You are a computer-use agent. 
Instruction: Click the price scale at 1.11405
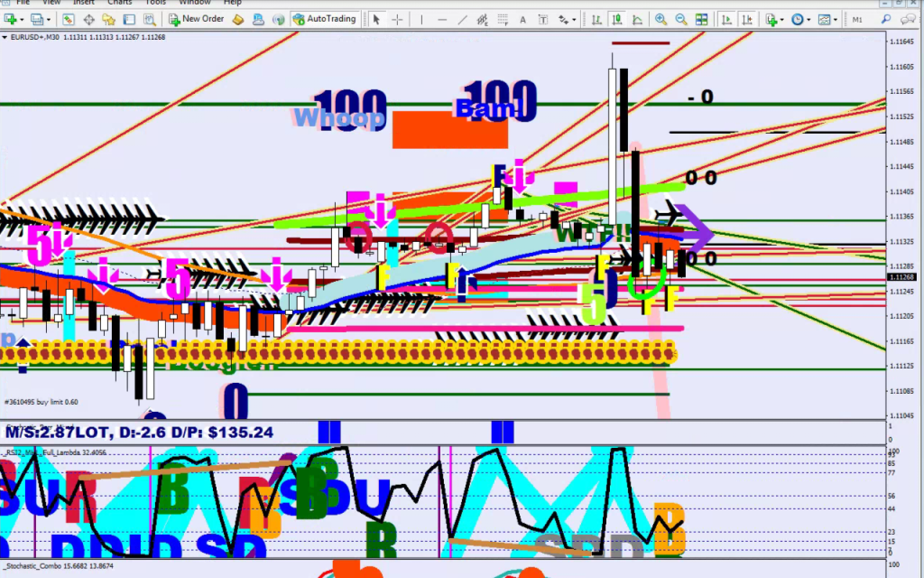pos(901,192)
